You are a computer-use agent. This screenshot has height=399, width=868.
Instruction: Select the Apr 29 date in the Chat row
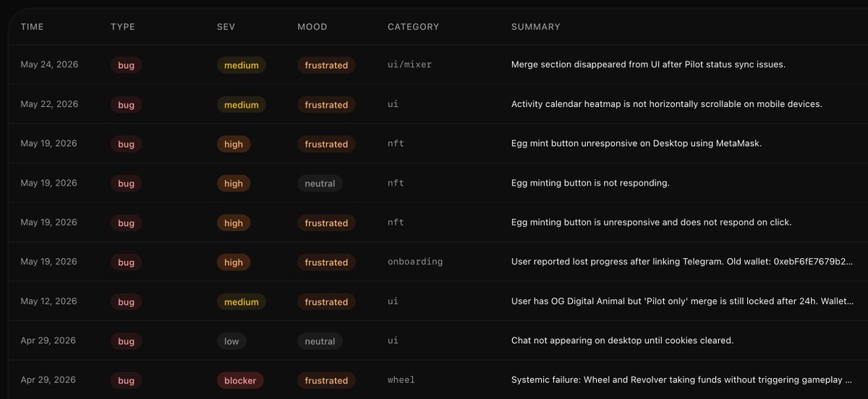[48, 341]
